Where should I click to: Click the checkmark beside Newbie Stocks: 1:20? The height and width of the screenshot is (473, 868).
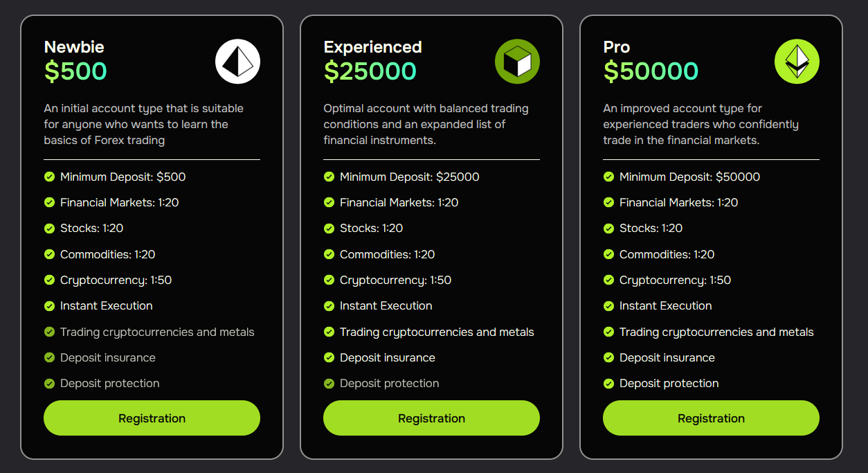pyautogui.click(x=49, y=229)
